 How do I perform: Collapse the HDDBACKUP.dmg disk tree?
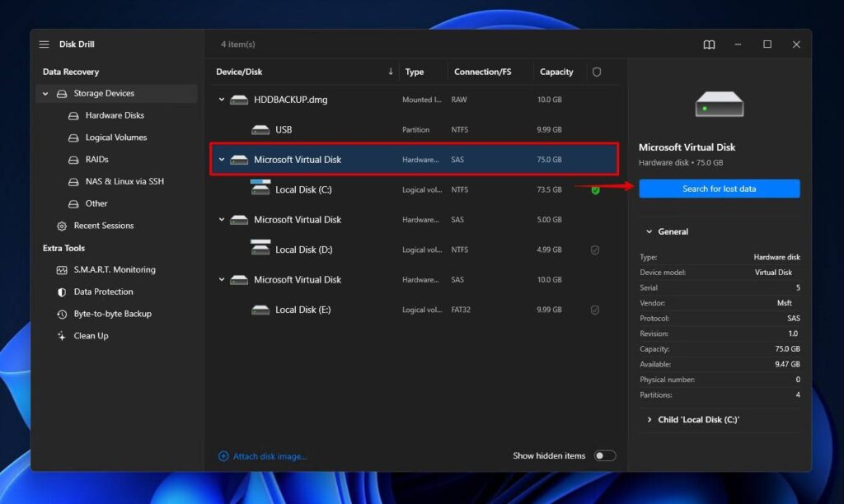tap(222, 100)
